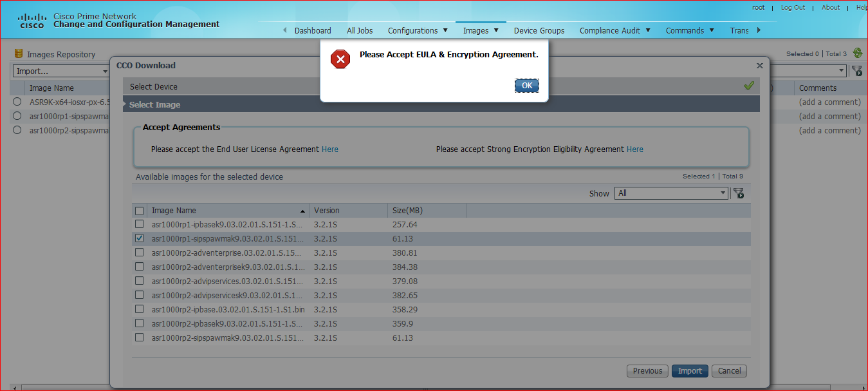Open the Trans menu item

[x=739, y=30]
